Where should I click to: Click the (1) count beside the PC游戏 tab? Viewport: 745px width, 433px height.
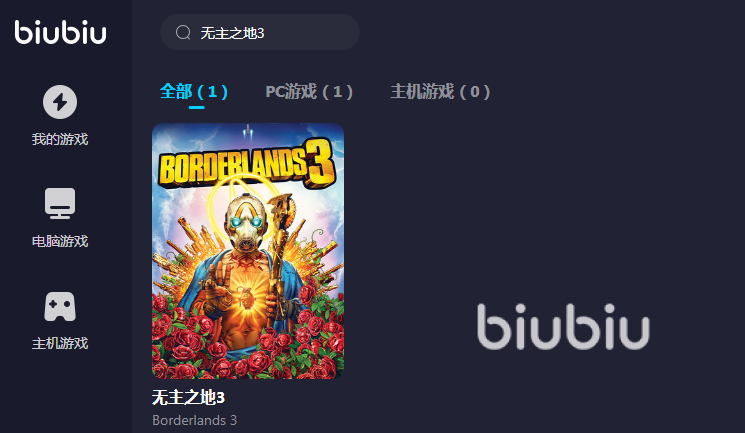[x=337, y=91]
